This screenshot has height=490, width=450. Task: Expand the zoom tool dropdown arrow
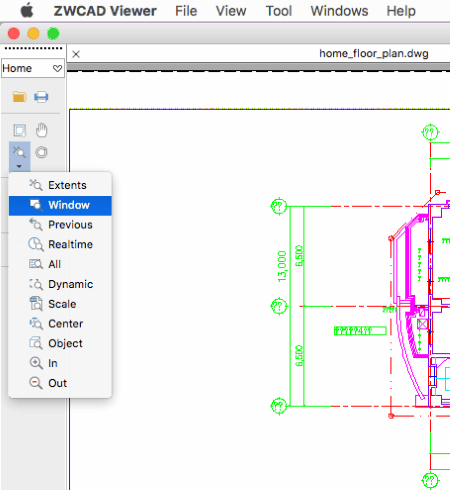click(19, 166)
